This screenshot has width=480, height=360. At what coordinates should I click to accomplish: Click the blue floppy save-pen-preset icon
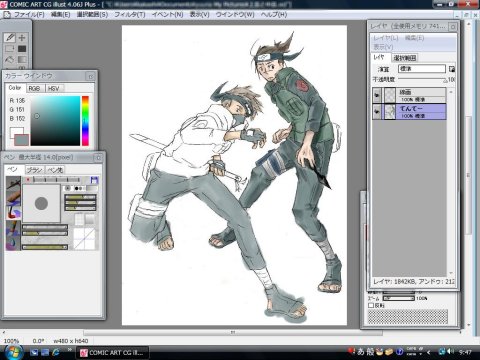(x=94, y=180)
